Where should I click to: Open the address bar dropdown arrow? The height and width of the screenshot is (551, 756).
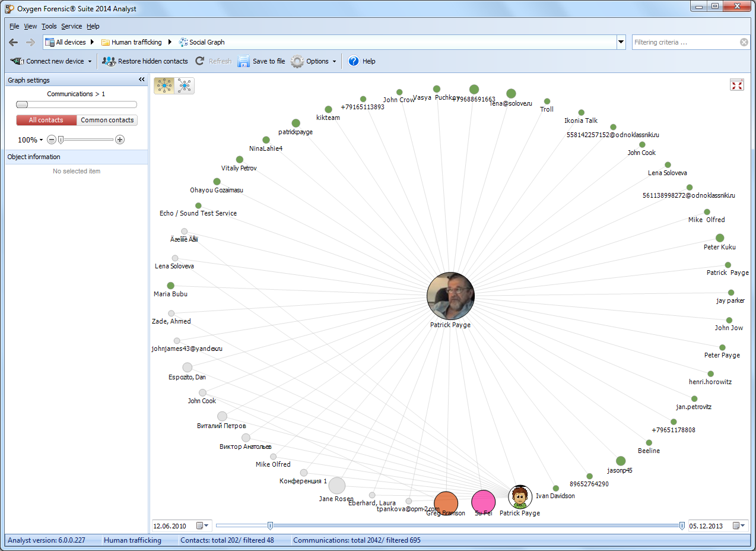[621, 42]
